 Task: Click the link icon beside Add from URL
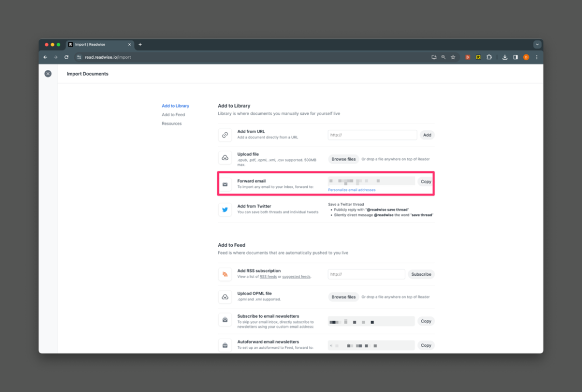coord(225,135)
